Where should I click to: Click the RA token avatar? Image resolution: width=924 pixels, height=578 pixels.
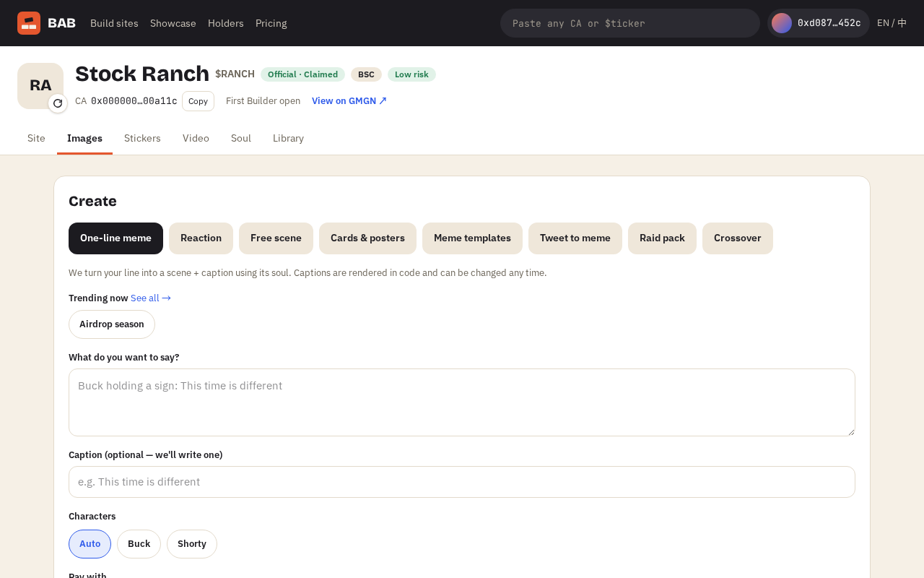[x=40, y=86]
